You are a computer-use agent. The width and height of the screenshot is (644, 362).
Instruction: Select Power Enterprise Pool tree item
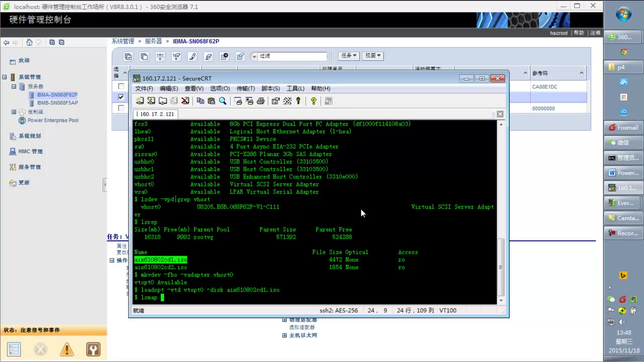click(53, 120)
